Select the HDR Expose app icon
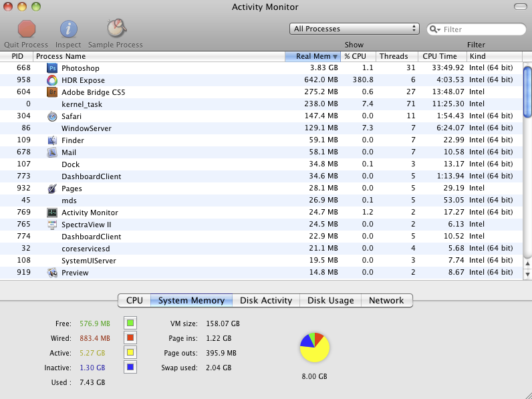Viewport: 532px width, 399px height. (x=52, y=80)
